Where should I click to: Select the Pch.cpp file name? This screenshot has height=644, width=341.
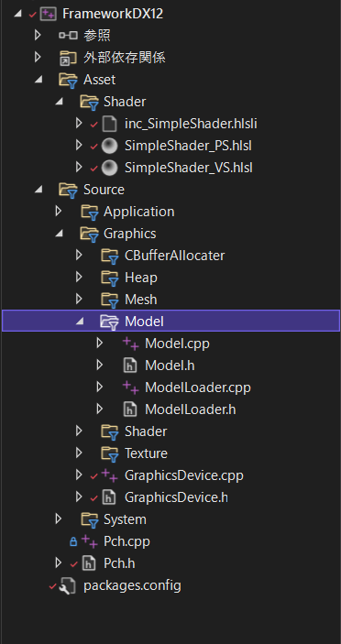tap(126, 541)
